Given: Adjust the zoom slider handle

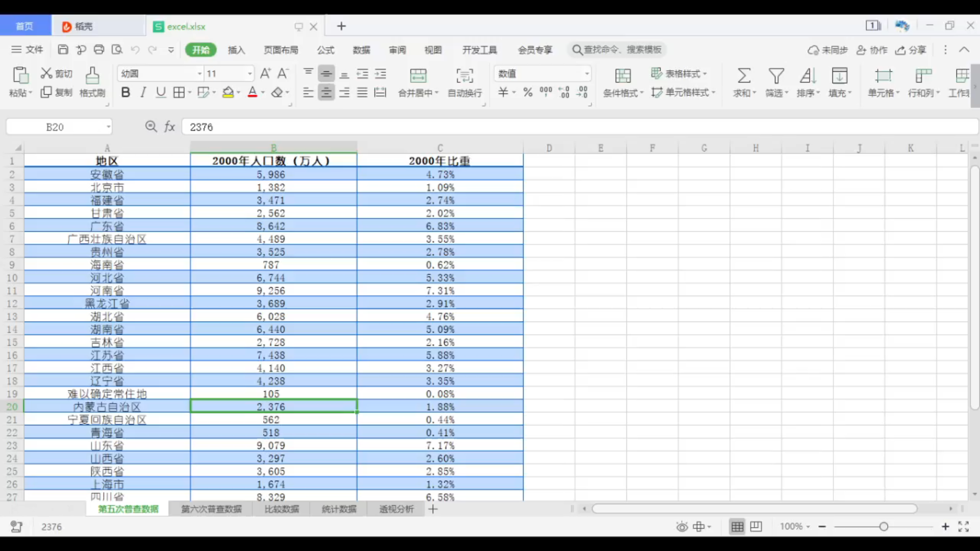Looking at the screenshot, I should [884, 527].
